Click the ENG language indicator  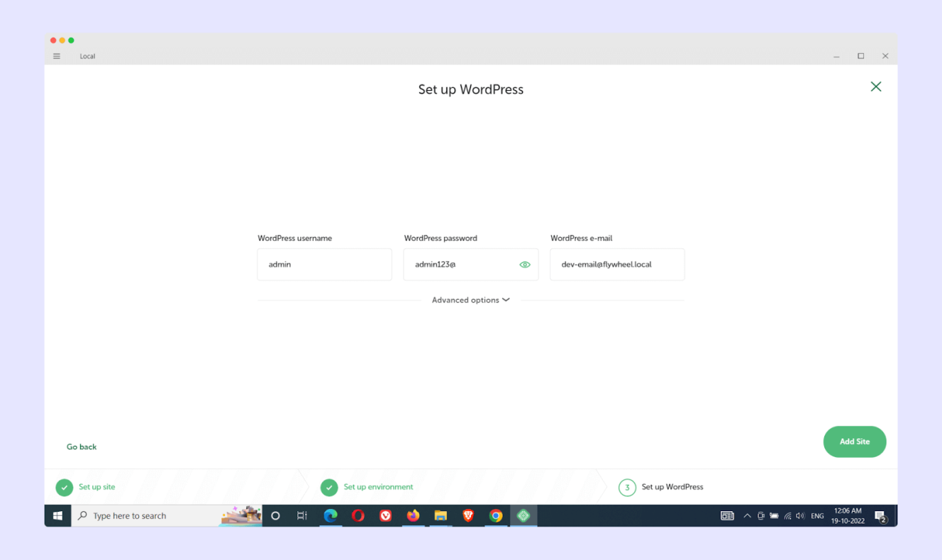[x=817, y=515]
